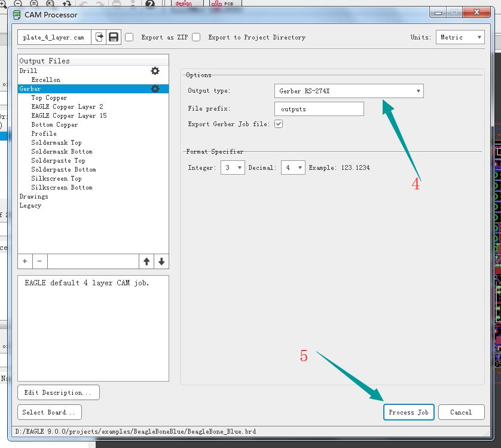Enable Export to Project Directory
The width and height of the screenshot is (501, 448).
(x=197, y=37)
